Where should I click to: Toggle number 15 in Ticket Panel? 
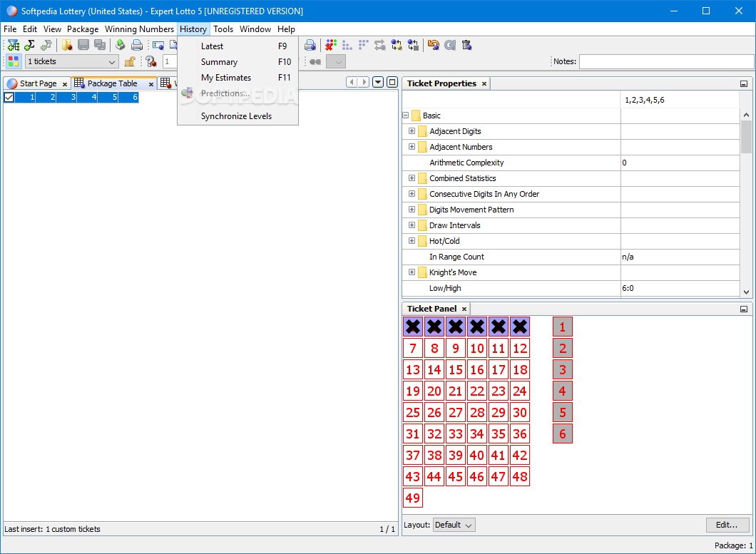(456, 370)
